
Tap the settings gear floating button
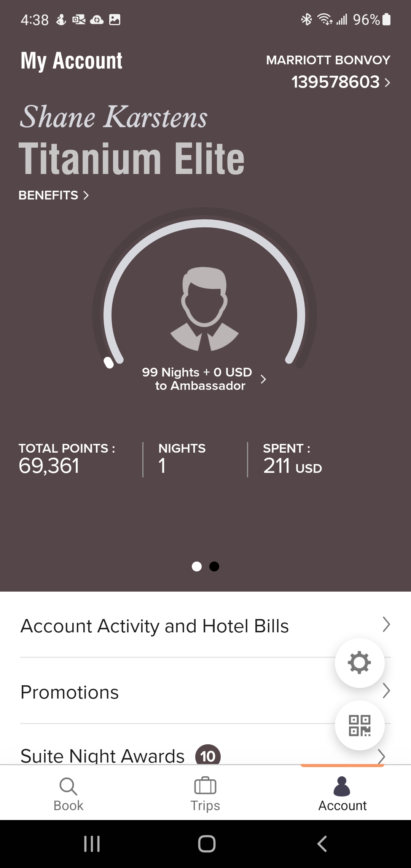point(359,663)
